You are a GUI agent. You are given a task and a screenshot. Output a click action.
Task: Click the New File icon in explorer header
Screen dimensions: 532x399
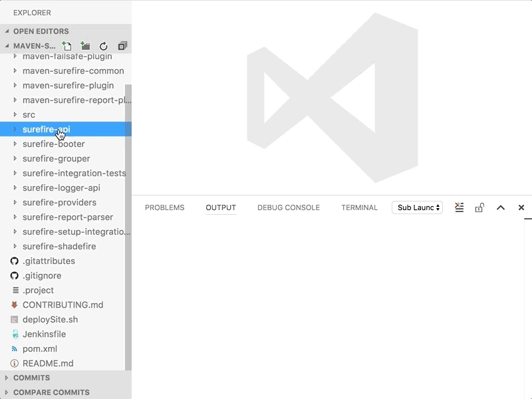(66, 46)
